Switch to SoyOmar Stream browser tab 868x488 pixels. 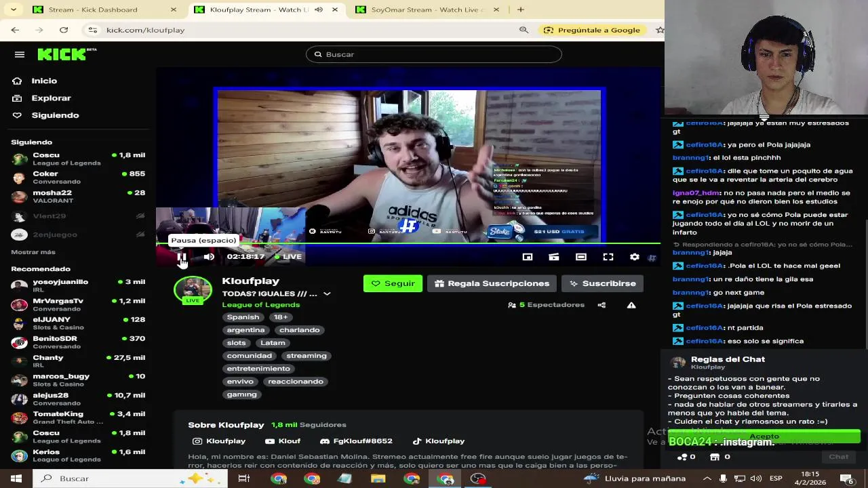[427, 9]
